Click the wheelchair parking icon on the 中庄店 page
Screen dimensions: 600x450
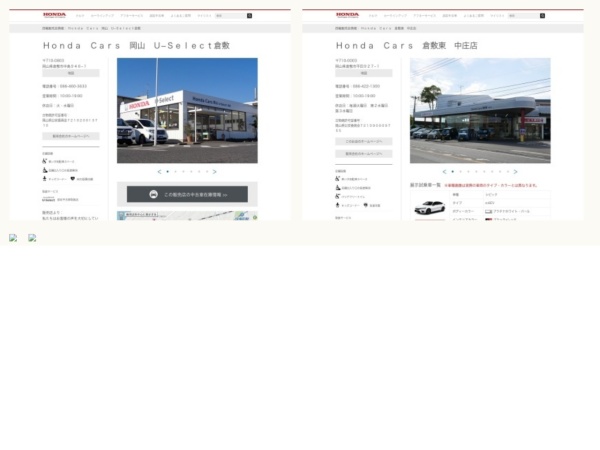coord(338,179)
